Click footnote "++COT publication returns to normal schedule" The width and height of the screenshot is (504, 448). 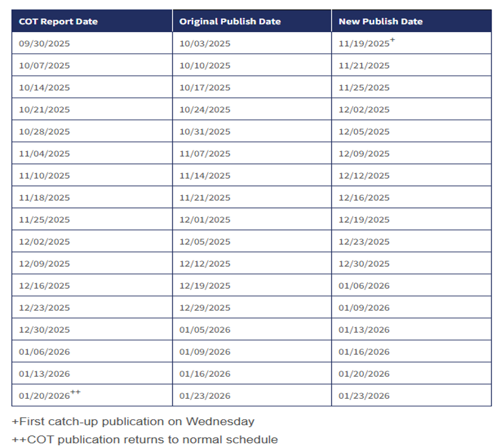coord(145,439)
